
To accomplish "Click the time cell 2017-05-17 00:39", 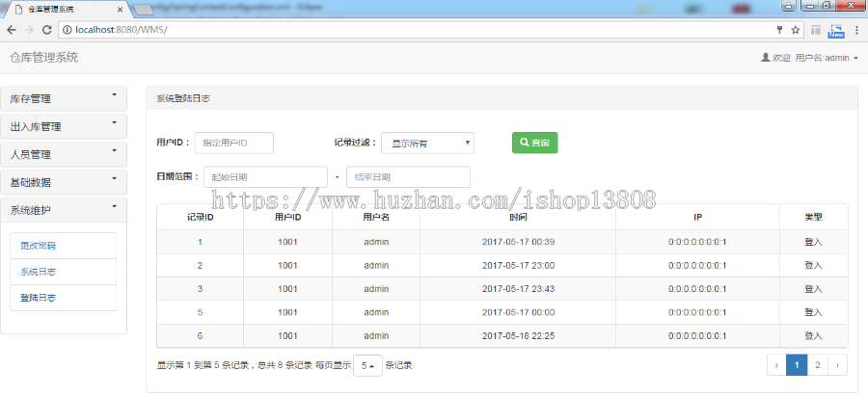I will click(x=518, y=242).
